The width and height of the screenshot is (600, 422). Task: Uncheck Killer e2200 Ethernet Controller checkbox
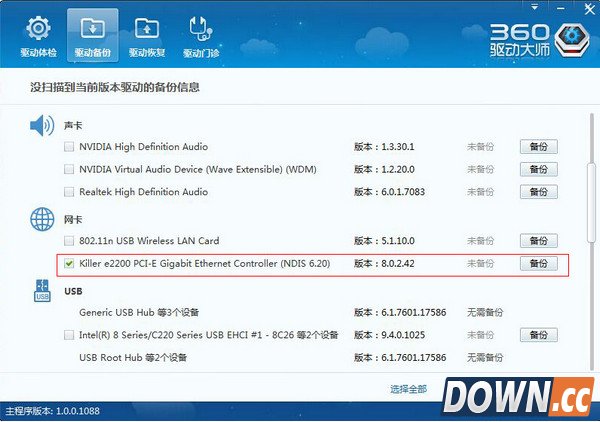[69, 264]
